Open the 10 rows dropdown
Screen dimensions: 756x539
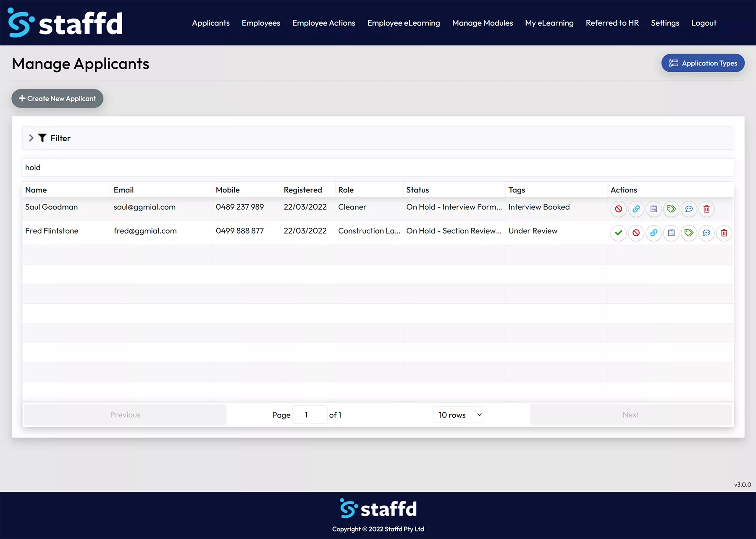(459, 415)
